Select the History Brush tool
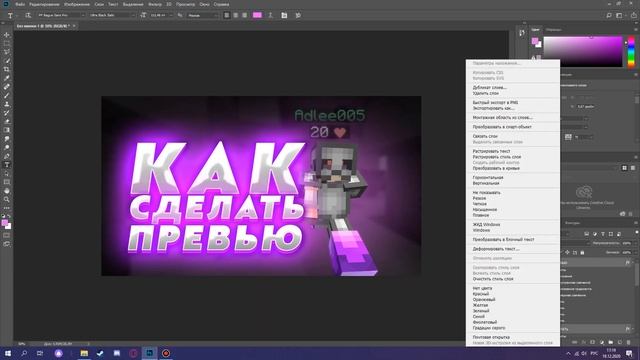The height and width of the screenshot is (360, 640). (7, 113)
